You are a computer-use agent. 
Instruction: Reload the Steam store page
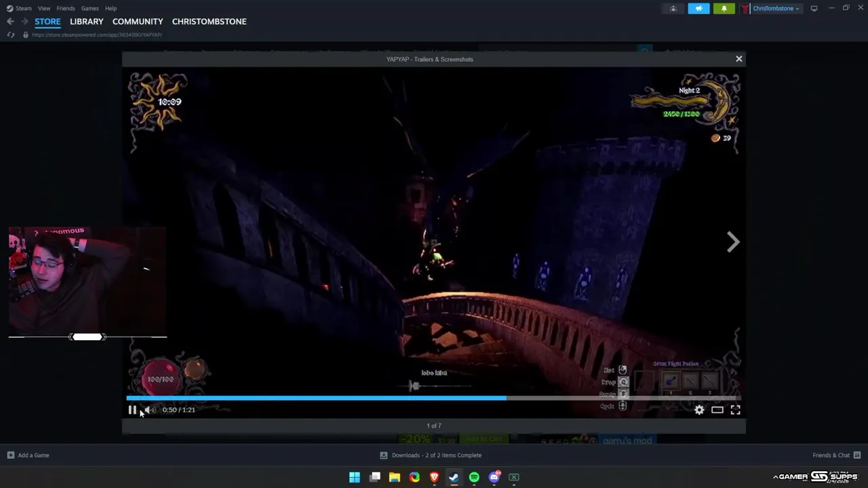[10, 35]
